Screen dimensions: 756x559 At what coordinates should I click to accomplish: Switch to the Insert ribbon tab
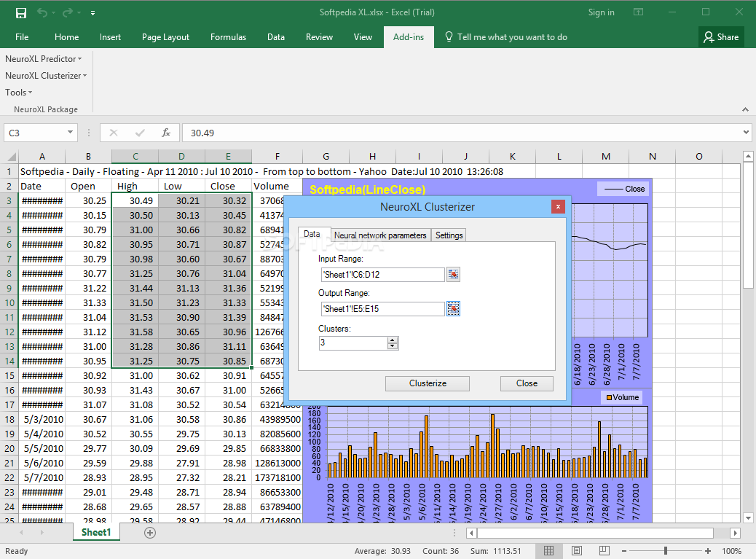point(110,37)
